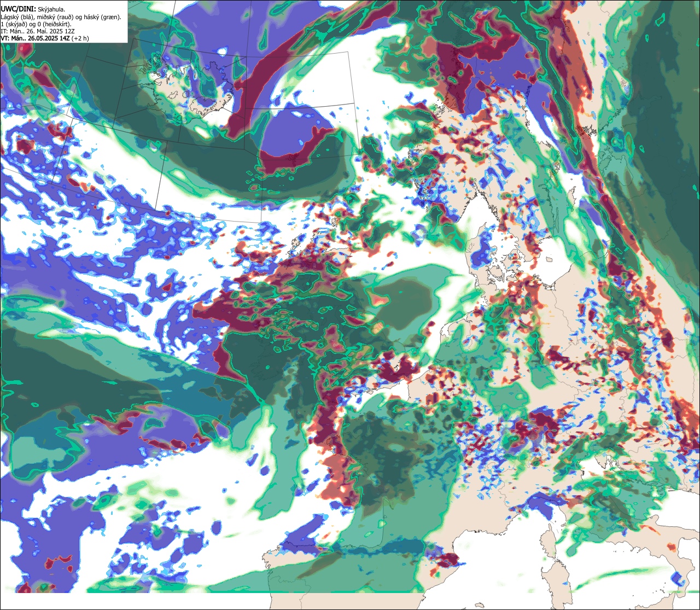
Task: Click the 'UWC/DINI: Skýjahula.' title line
Action: coord(34,9)
